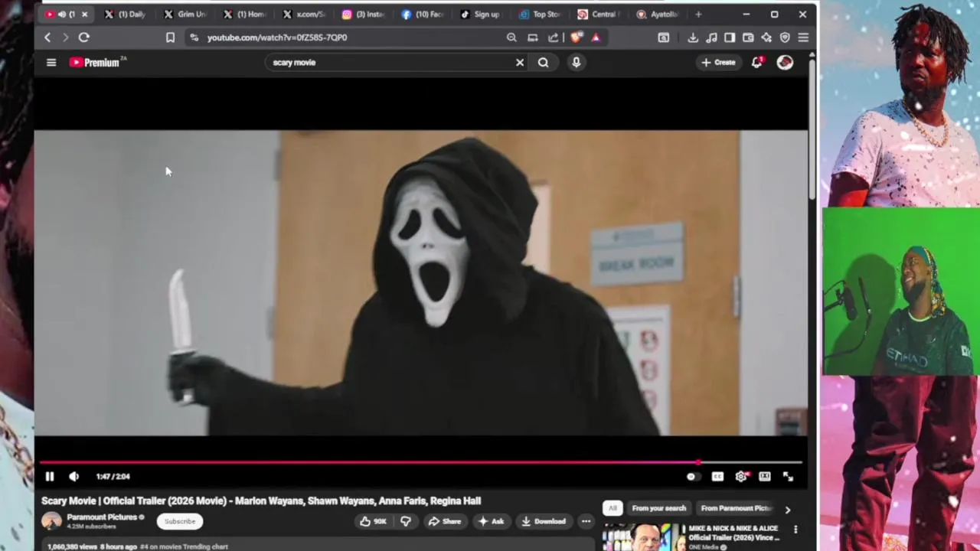Toggle closed captions (CC) button
This screenshot has height=551, width=980.
click(717, 477)
